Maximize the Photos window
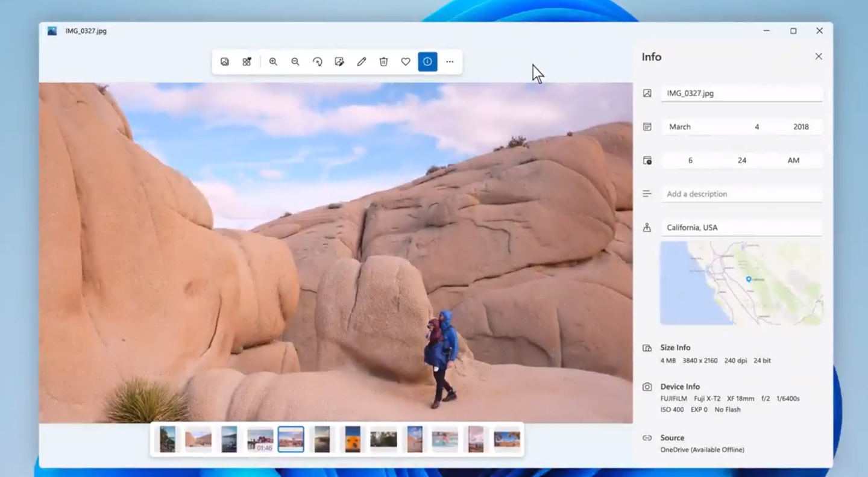 793,31
